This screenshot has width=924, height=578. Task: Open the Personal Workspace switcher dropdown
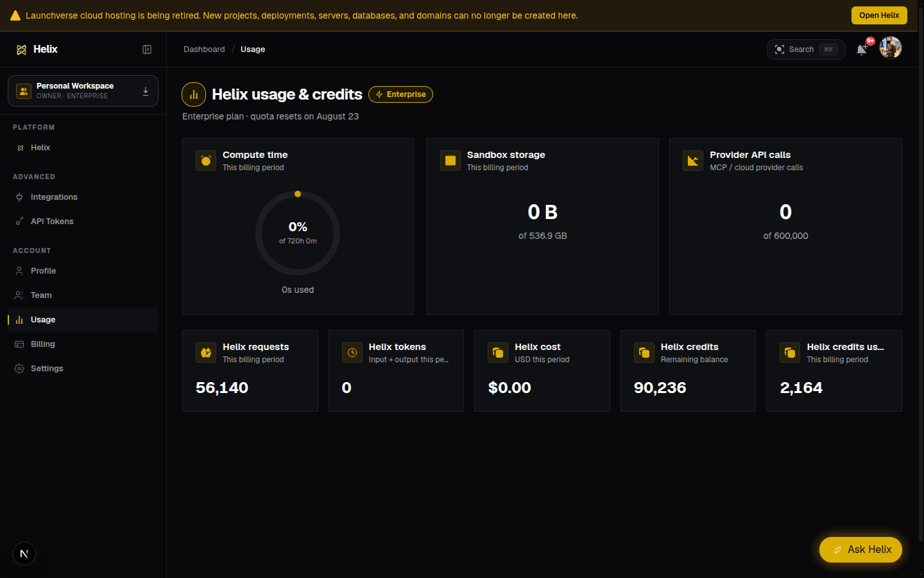83,91
